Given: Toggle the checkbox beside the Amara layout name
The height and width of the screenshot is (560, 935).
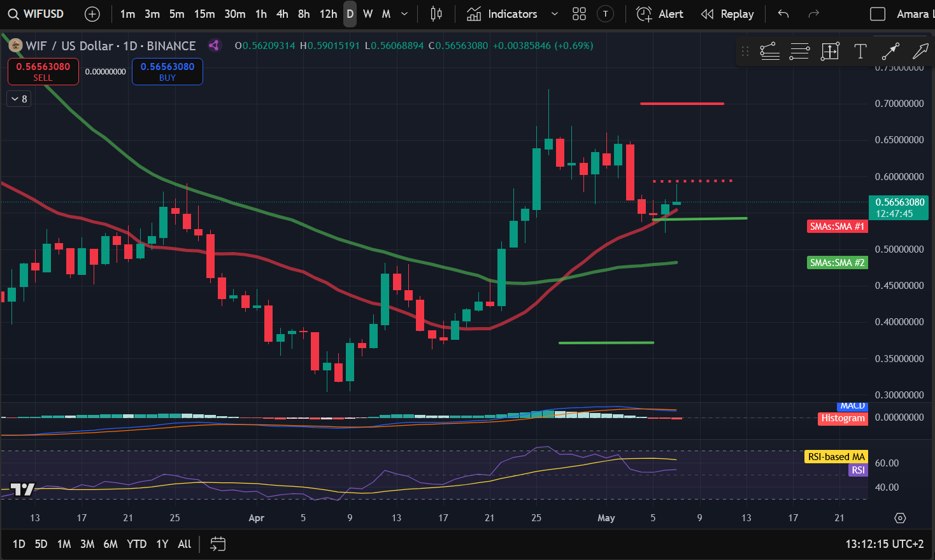Looking at the screenshot, I should tap(878, 14).
